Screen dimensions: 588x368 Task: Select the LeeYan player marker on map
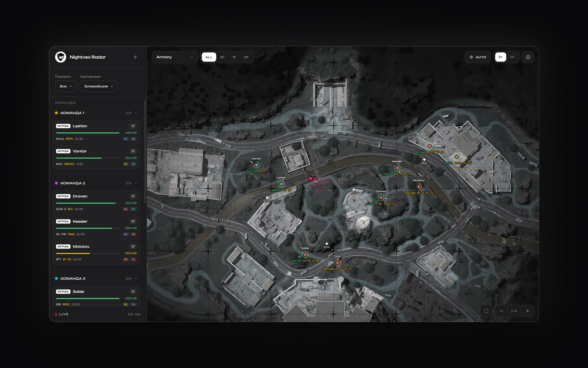(x=281, y=184)
